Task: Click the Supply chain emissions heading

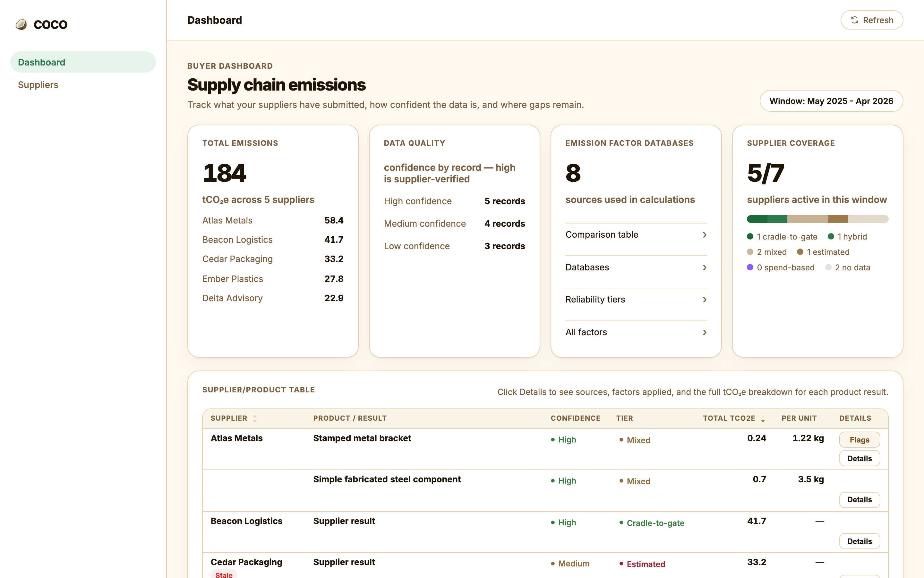Action: (277, 85)
